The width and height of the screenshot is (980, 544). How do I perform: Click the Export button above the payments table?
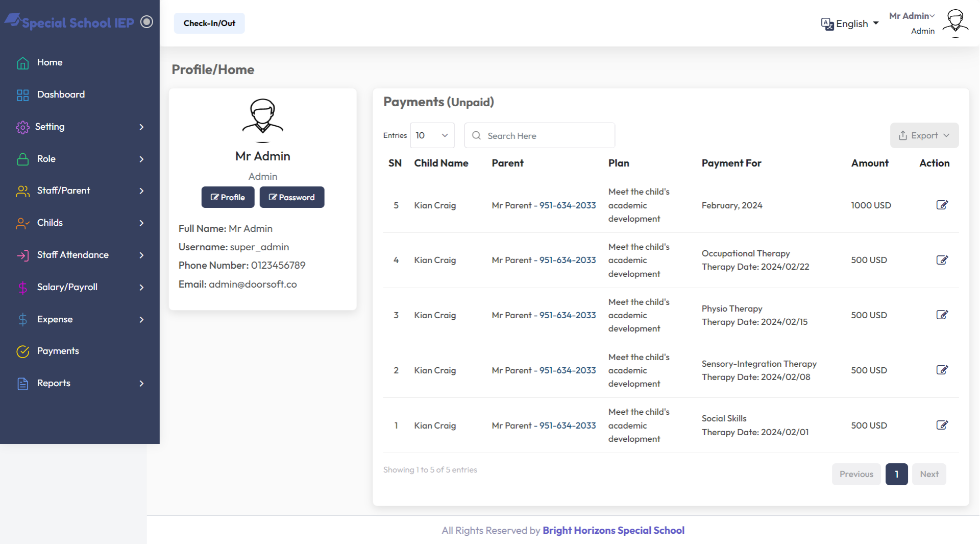[x=924, y=135]
